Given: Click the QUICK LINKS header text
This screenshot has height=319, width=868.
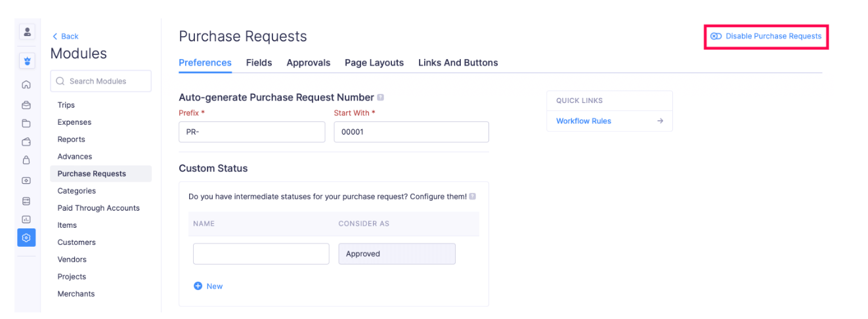Looking at the screenshot, I should tap(579, 100).
